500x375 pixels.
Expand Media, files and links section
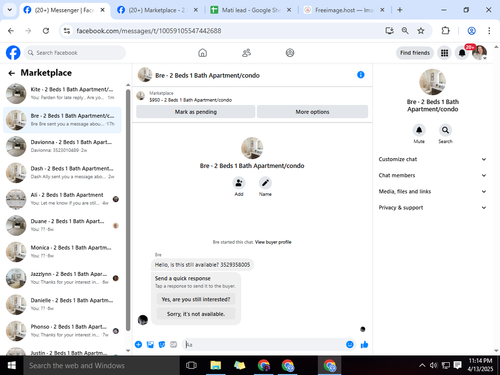point(432,191)
